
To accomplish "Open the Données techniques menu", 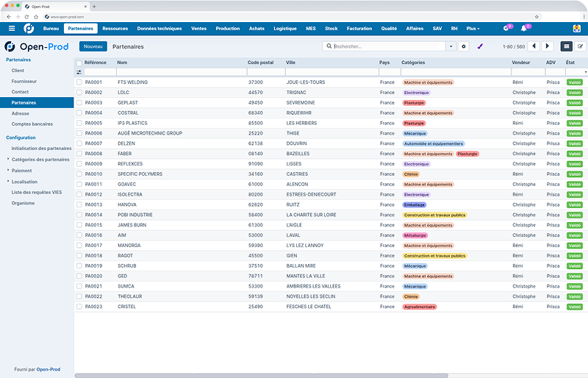I will click(x=159, y=29).
